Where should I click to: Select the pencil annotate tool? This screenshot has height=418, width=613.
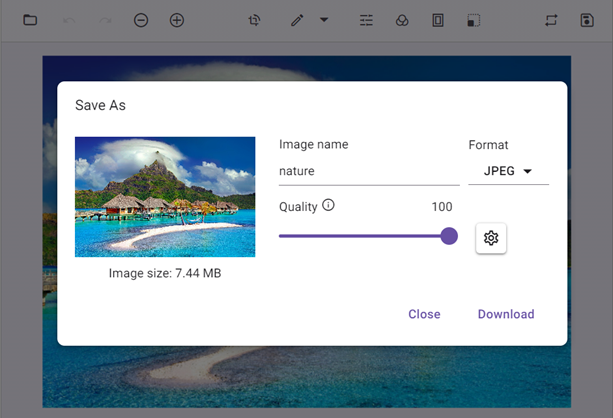point(297,20)
